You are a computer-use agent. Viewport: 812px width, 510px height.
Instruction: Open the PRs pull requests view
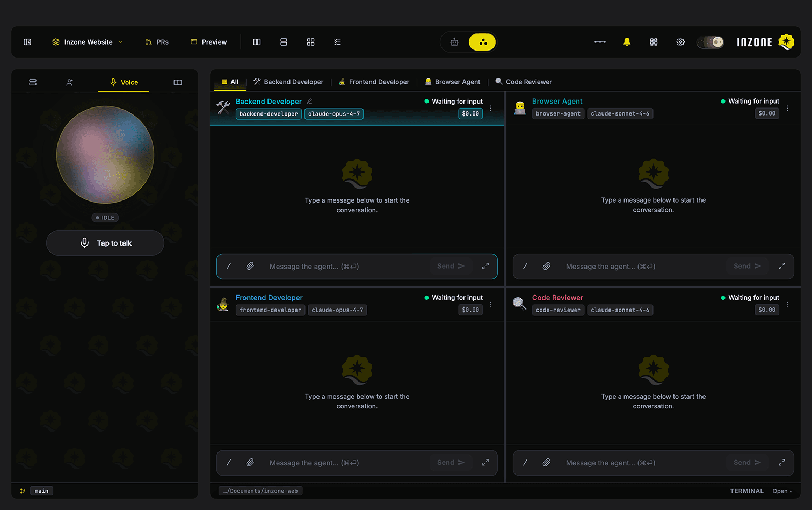click(x=157, y=42)
